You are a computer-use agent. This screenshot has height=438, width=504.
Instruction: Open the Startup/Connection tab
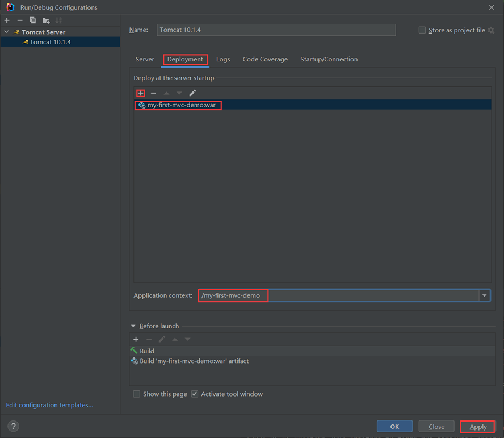coord(329,59)
